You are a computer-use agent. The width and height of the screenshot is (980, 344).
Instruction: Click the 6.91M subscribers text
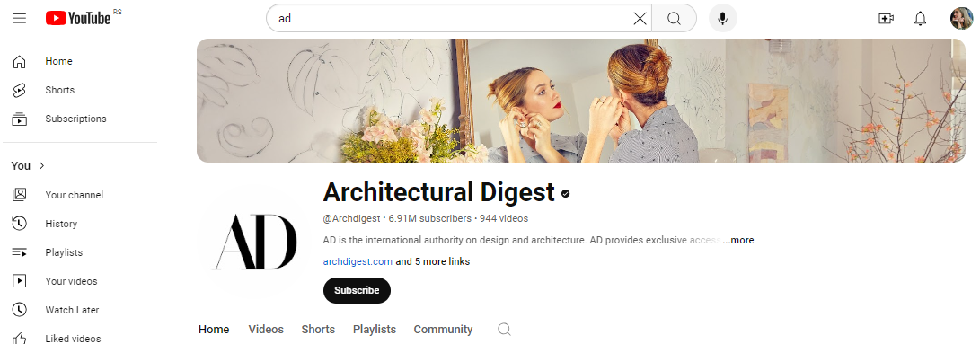tap(430, 219)
